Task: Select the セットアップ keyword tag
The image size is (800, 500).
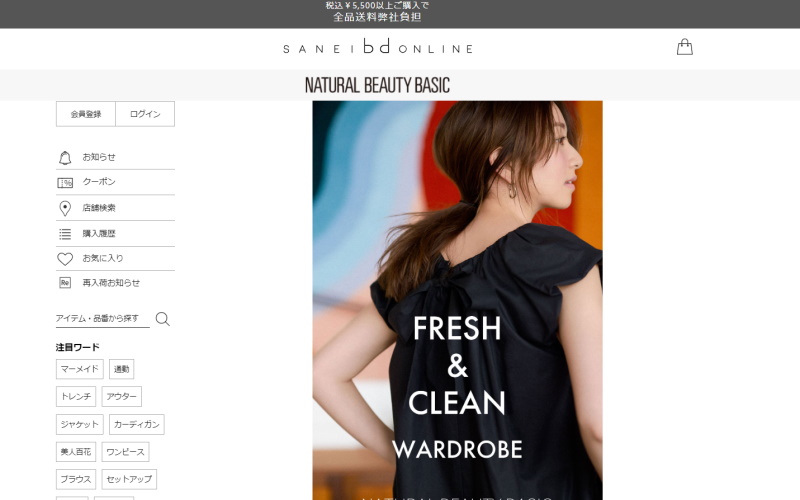Action: pos(129,479)
